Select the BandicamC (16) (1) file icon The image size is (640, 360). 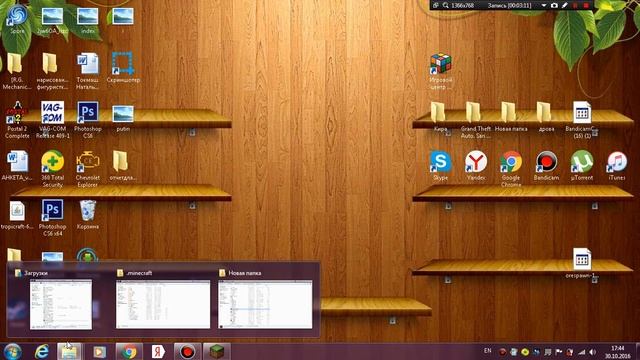pyautogui.click(x=582, y=113)
